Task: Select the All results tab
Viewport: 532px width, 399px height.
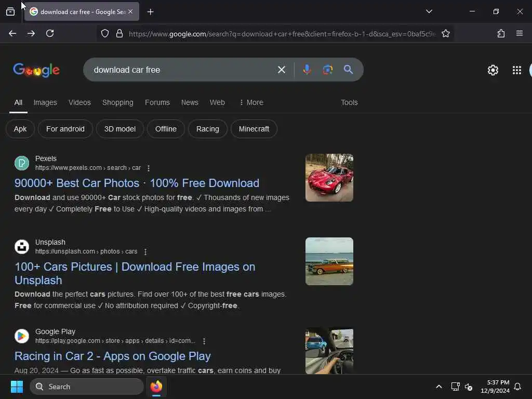Action: tap(18, 102)
